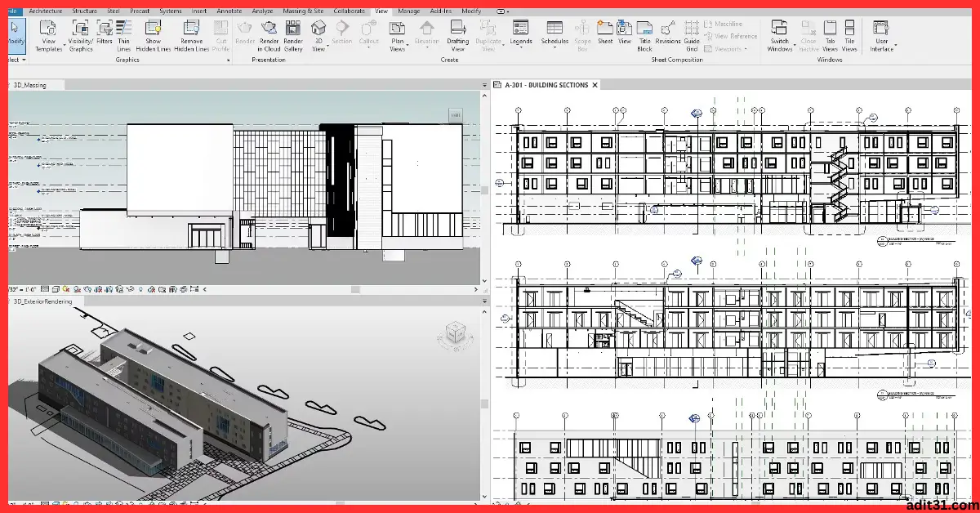
Task: Click Show Hidden Lines tool
Action: (x=154, y=37)
